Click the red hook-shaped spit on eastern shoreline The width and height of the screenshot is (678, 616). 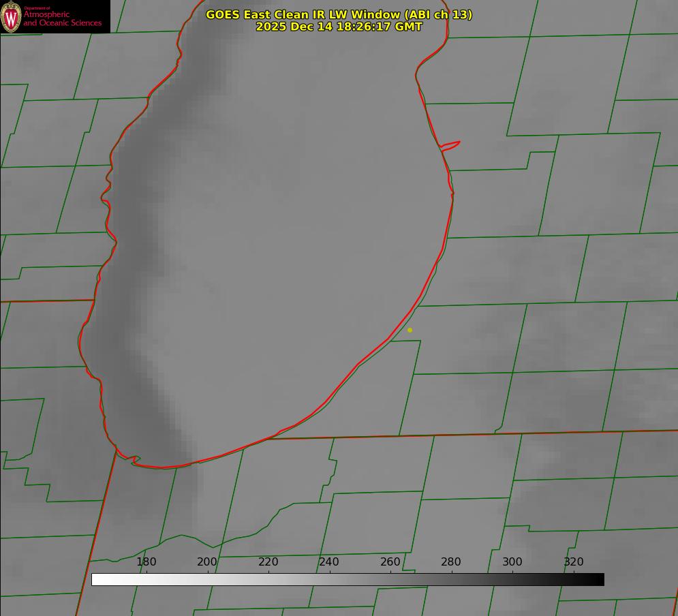tap(451, 144)
